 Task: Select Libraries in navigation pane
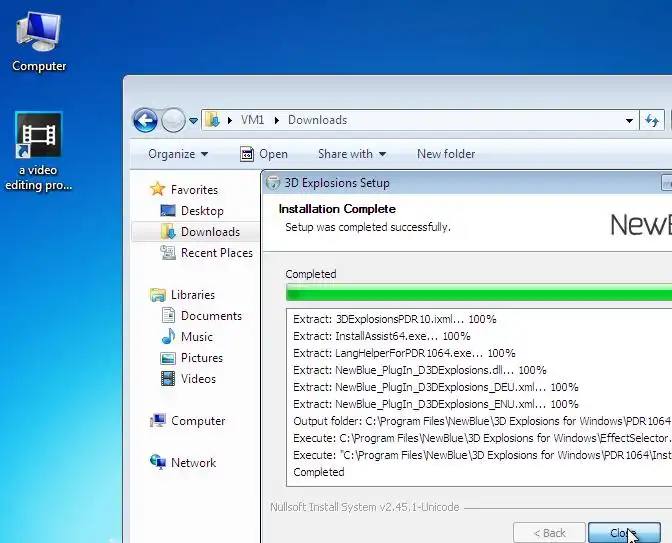click(x=192, y=295)
